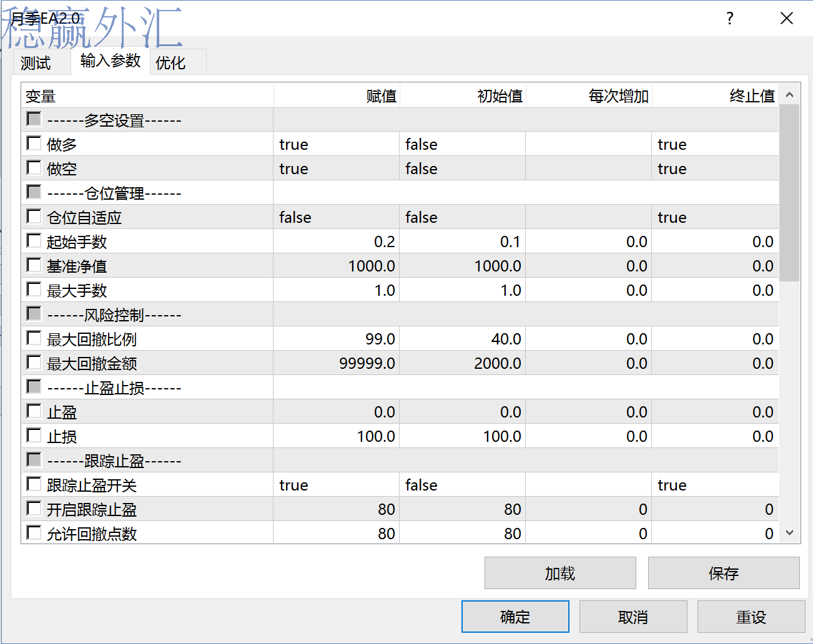The height and width of the screenshot is (644, 813).
Task: Select 最大回撤比例 initial value 40.0
Action: [462, 339]
